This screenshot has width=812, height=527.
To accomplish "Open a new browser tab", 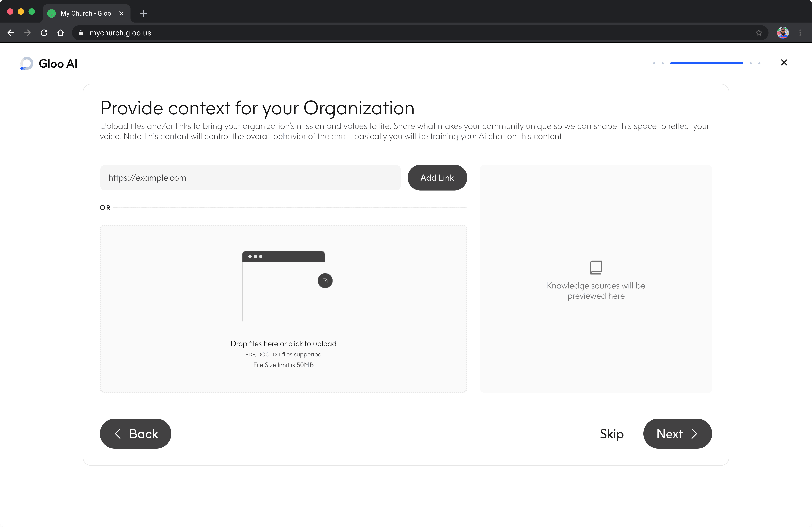I will click(x=143, y=13).
